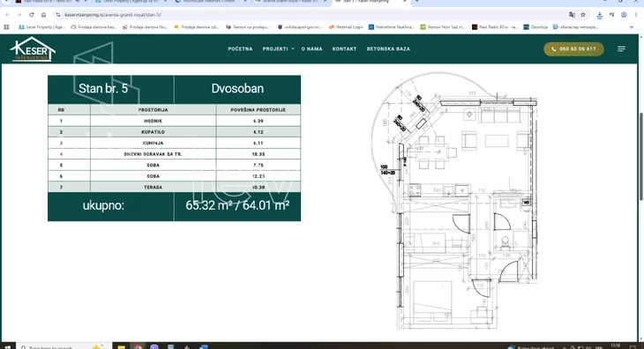Viewport: 644px width, 349px height.
Task: Open the Webmail Login bookmark
Action: tap(346, 27)
